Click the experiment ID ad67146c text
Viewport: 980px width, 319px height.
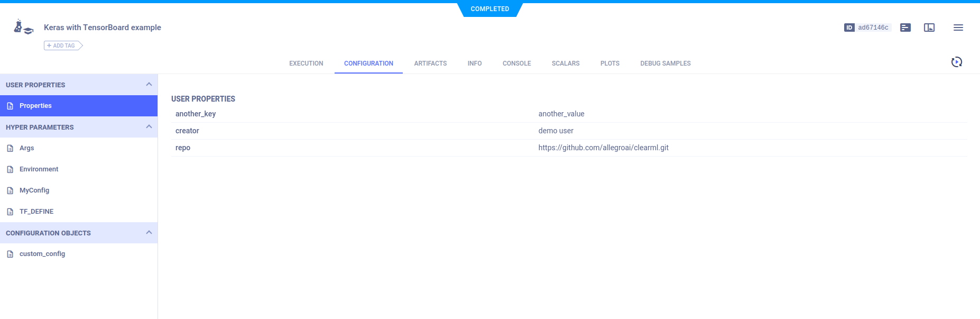click(x=873, y=28)
